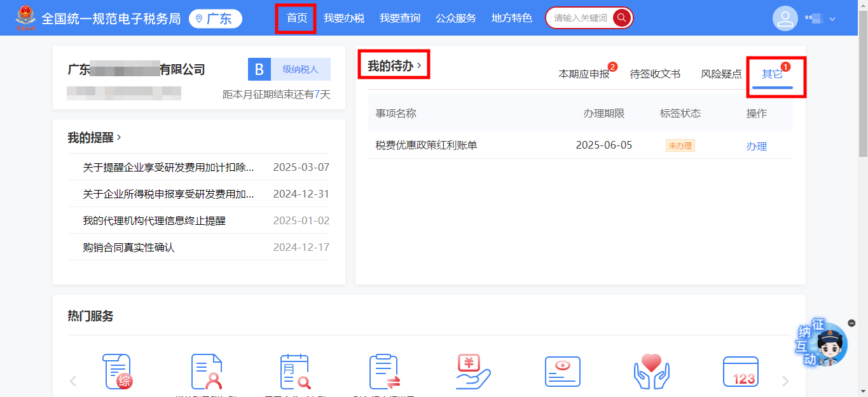Expand 我的提醒 reminders list
Screen dimensions: 868x397
point(94,137)
